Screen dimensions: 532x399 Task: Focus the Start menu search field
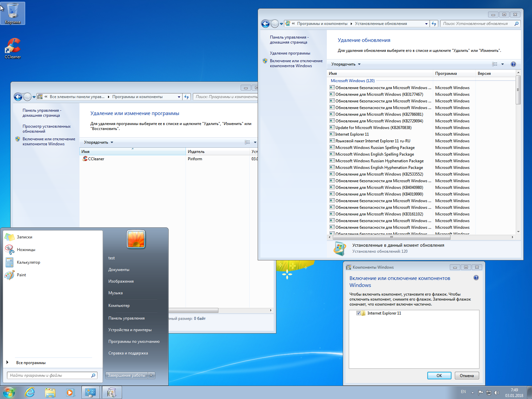[x=50, y=375]
